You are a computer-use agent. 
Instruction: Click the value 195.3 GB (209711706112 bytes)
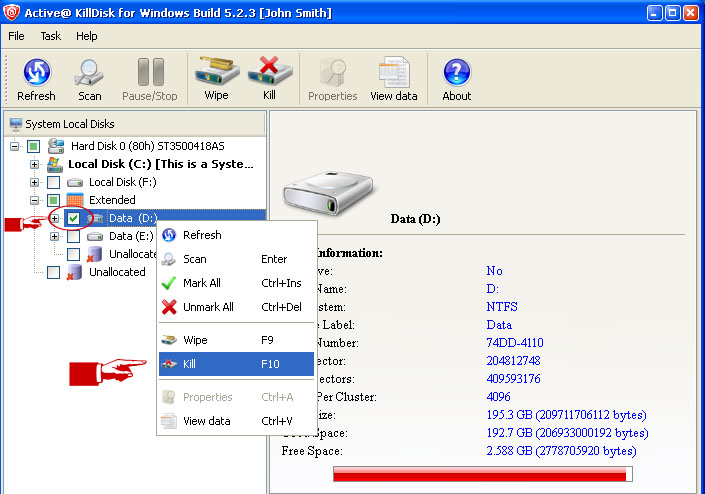pyautogui.click(x=567, y=415)
